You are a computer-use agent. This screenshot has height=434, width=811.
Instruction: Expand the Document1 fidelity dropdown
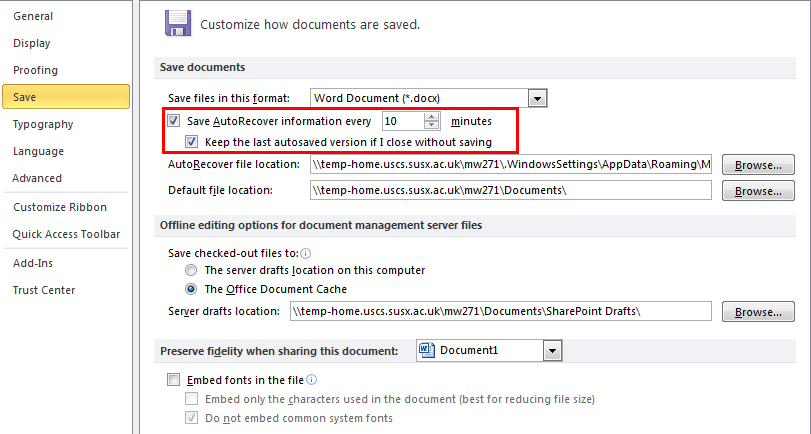pos(551,350)
